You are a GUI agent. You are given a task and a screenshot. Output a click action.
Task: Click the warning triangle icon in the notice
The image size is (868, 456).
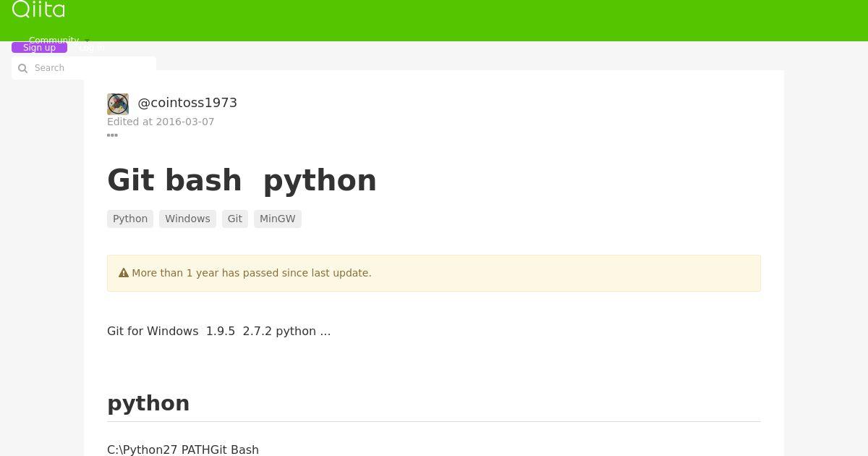coord(124,273)
